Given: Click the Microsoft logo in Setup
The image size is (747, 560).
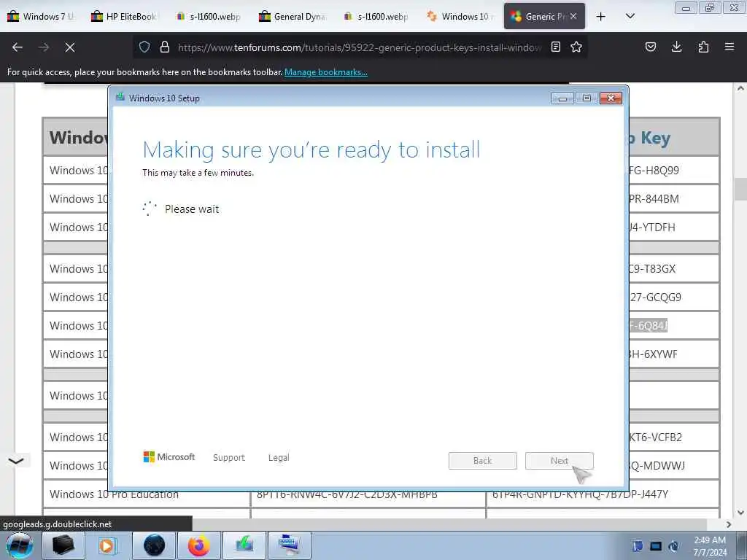Looking at the screenshot, I should point(169,457).
